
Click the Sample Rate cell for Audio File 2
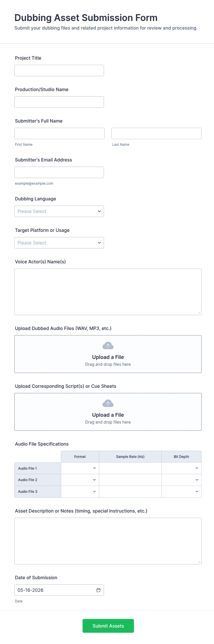click(x=130, y=480)
